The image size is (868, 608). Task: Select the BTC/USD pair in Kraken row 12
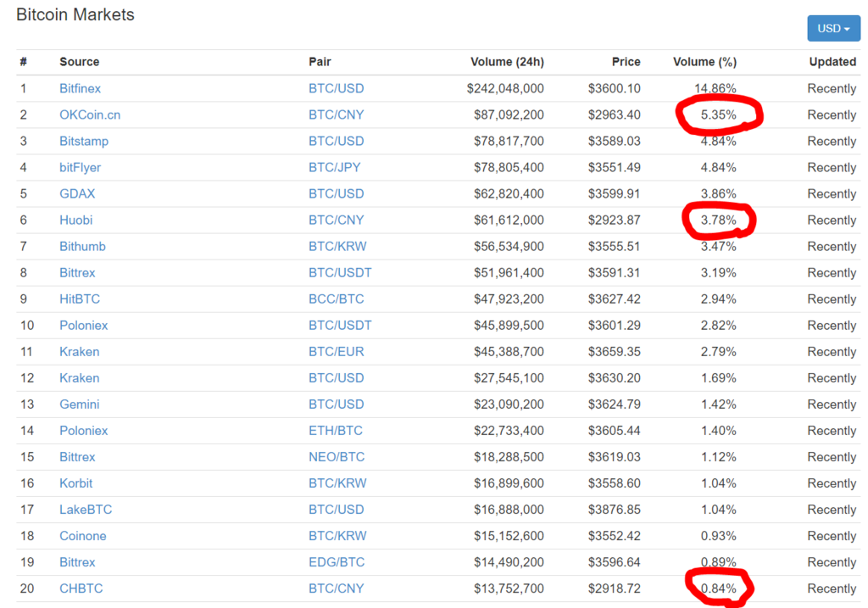click(336, 377)
